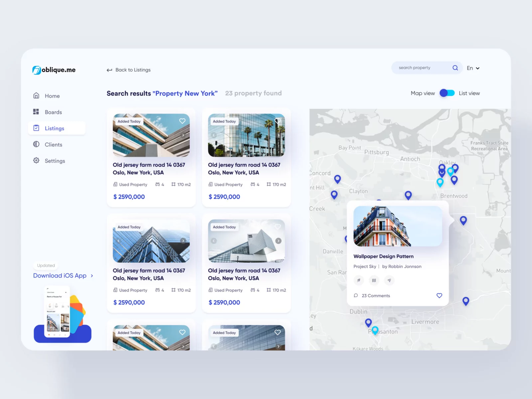Viewport: 532px width, 399px height.
Task: Toggle heart on fourth listing card
Action: 278,227
